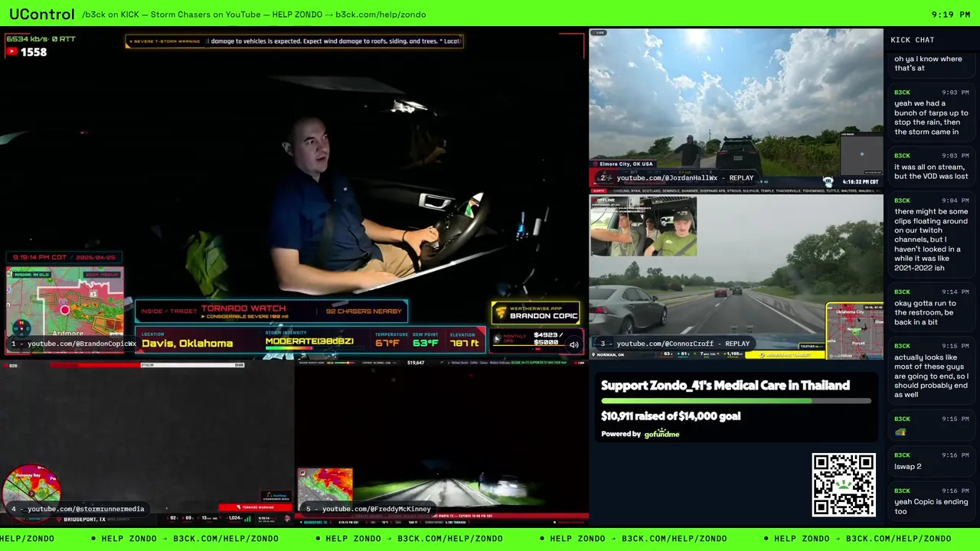The width and height of the screenshot is (980, 551).
Task: Click the speaker icon on Brandon Copic's stream
Action: [573, 344]
